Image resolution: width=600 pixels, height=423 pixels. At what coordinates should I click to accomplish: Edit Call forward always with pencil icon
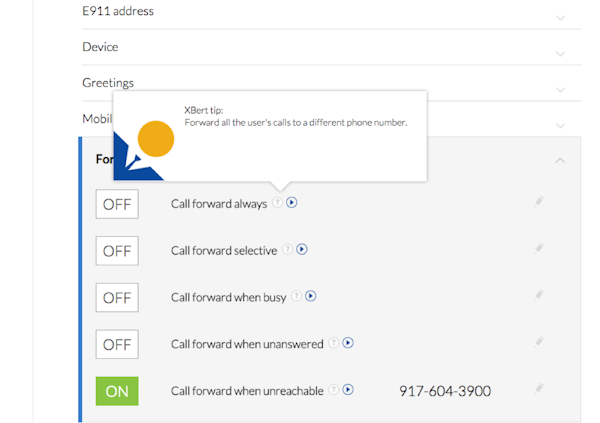click(x=539, y=201)
